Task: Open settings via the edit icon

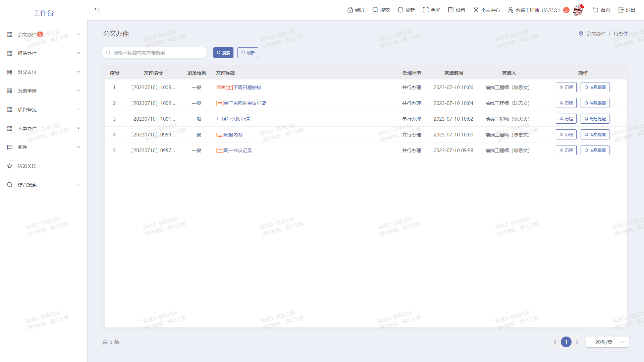Action: (x=451, y=10)
